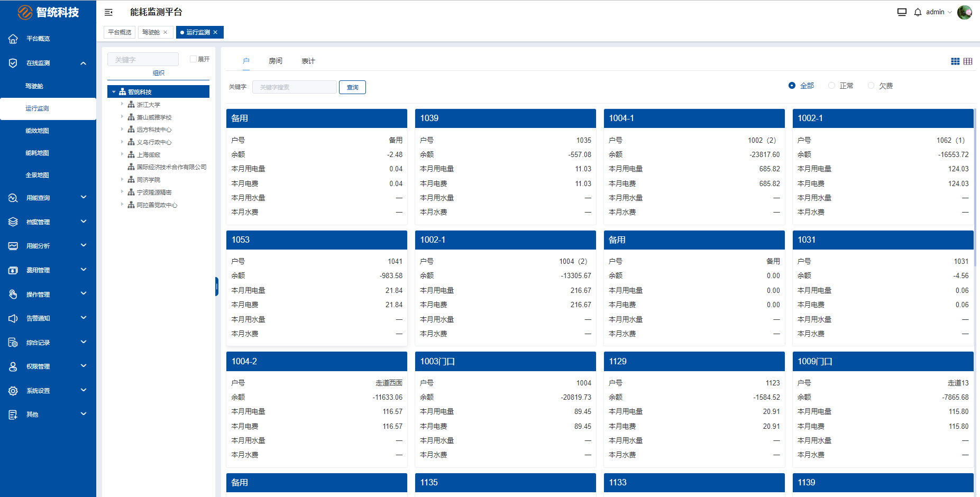Image resolution: width=980 pixels, height=497 pixels.
Task: Focus the 关键字搜索 input field
Action: [295, 87]
